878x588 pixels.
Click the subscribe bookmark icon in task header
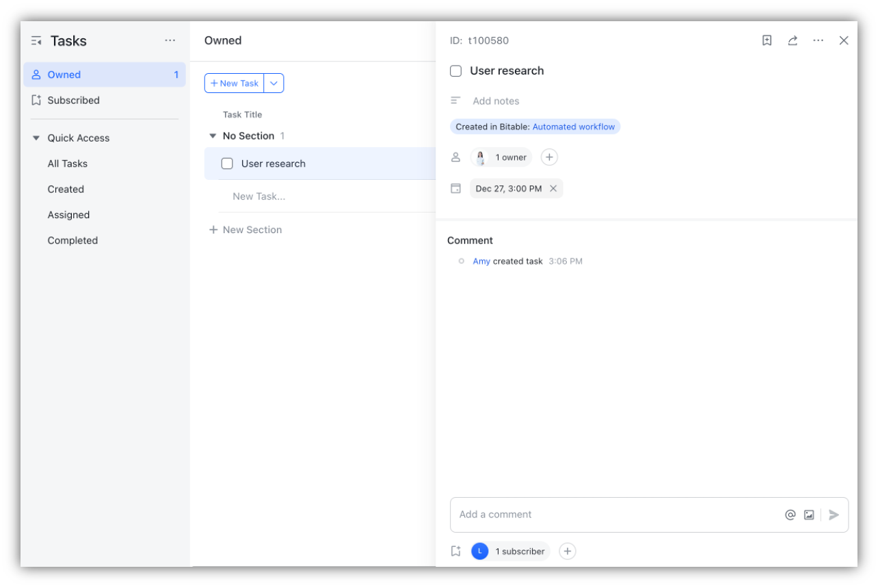pos(767,40)
